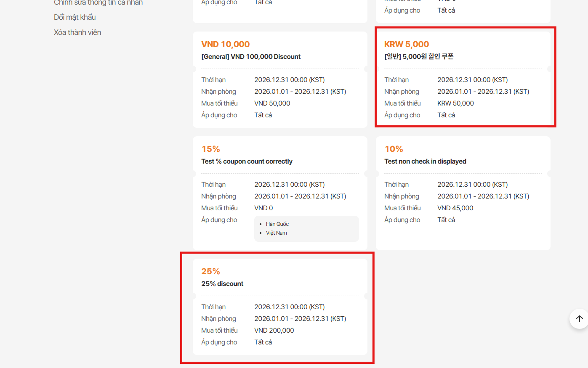Click the 25% coupon heading
This screenshot has height=368, width=588.
(x=211, y=271)
